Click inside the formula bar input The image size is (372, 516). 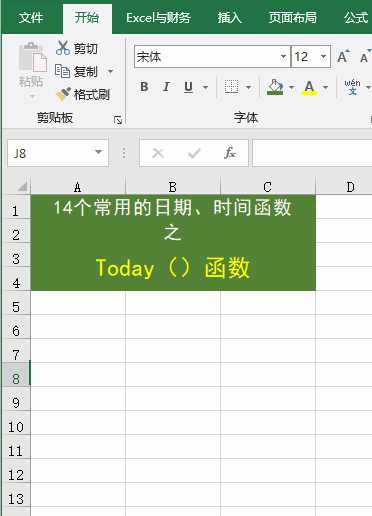pyautogui.click(x=312, y=153)
